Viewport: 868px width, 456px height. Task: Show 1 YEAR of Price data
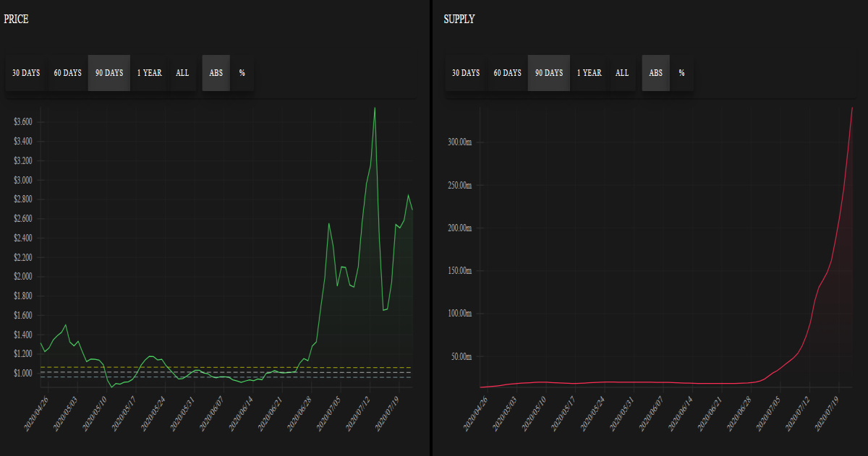(x=150, y=73)
